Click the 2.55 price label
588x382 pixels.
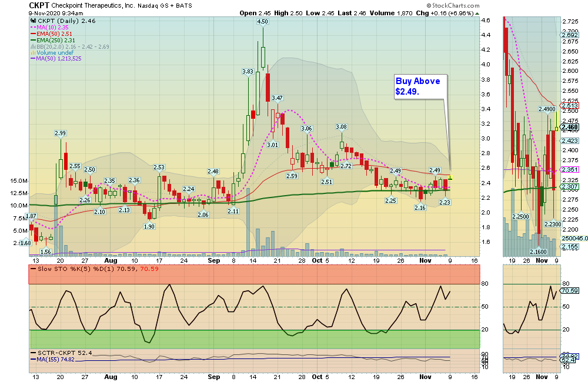click(75, 166)
